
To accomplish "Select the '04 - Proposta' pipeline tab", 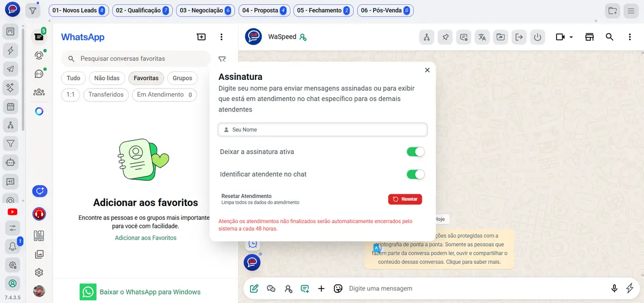I will pyautogui.click(x=264, y=10).
